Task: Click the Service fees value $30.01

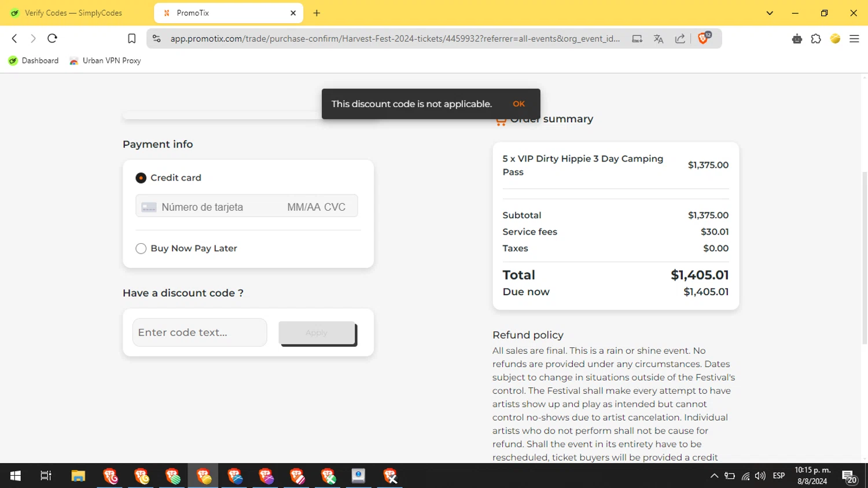Action: pos(715,232)
